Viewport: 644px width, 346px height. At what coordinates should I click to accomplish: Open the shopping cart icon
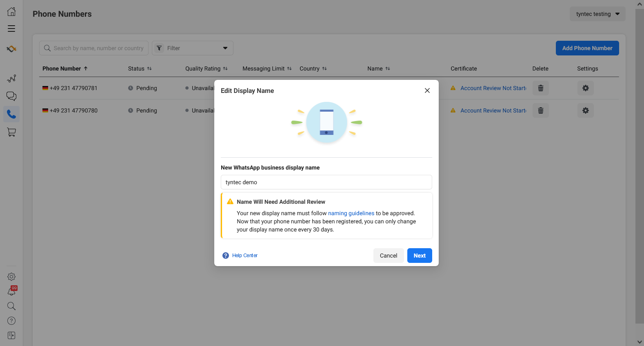tap(11, 132)
